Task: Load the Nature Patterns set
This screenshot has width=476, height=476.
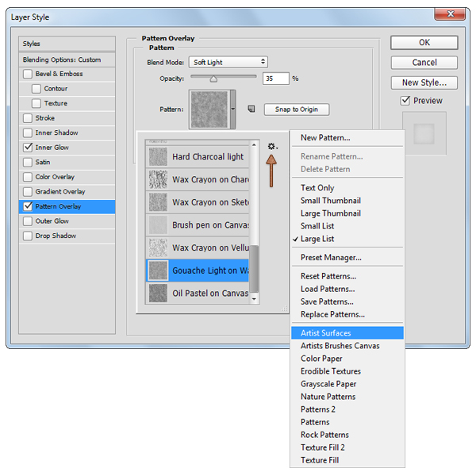Action: pos(347,397)
